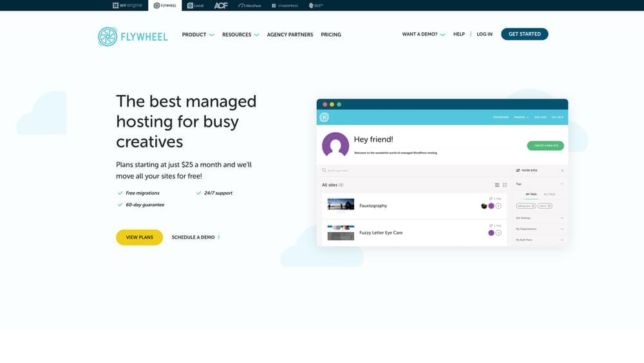
Task: Click the green window dot in preview
Action: point(339,104)
